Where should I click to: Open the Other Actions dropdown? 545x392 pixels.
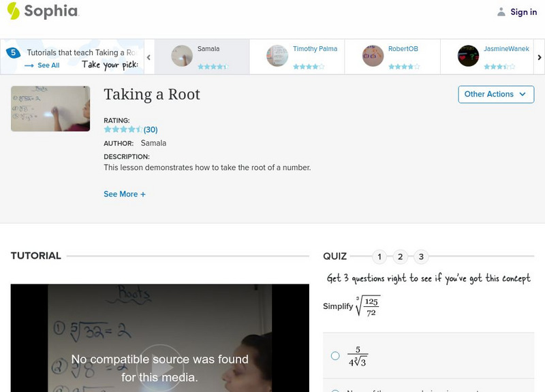pos(495,94)
